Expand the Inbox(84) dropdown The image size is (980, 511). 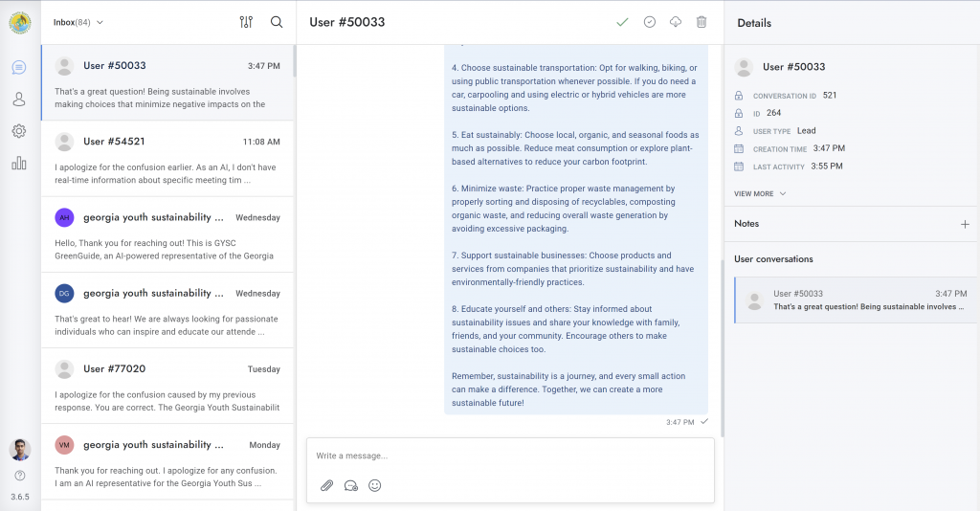point(78,22)
